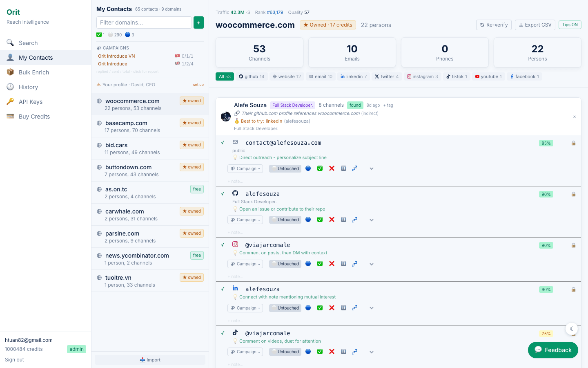Select the website 12 filter tab
Viewport: 588px width, 368px height.
coord(287,76)
